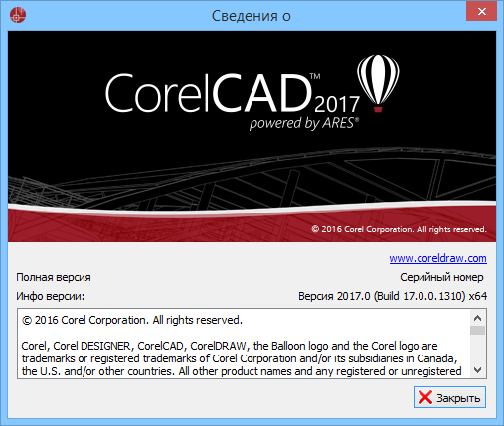Click the 'Сведения о' window title
504x426 pixels.
click(252, 16)
